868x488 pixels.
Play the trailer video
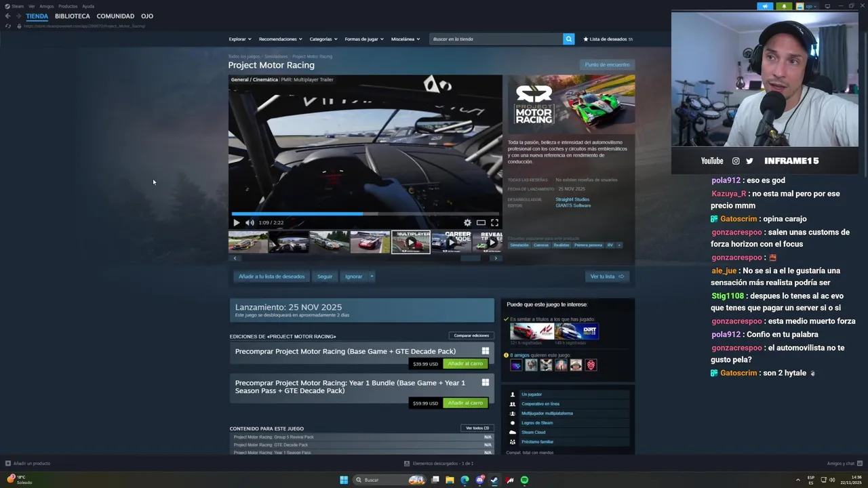click(236, 222)
